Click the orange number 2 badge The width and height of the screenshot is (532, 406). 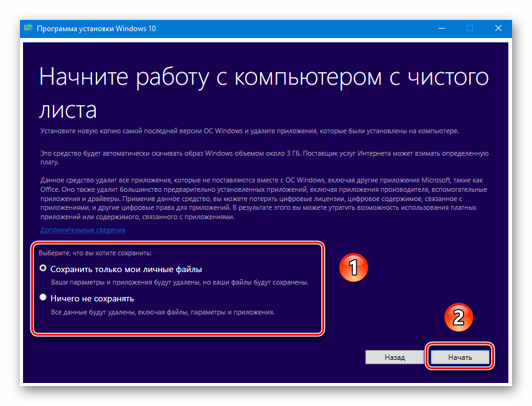[457, 318]
